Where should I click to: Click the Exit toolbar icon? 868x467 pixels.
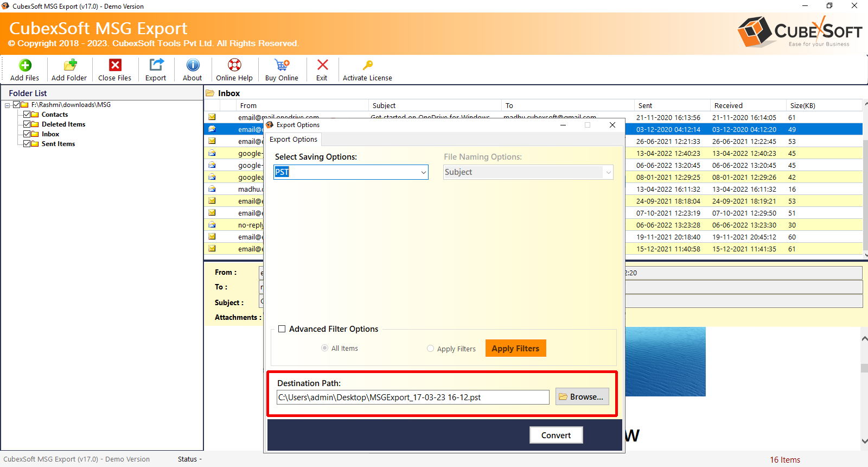pos(322,65)
